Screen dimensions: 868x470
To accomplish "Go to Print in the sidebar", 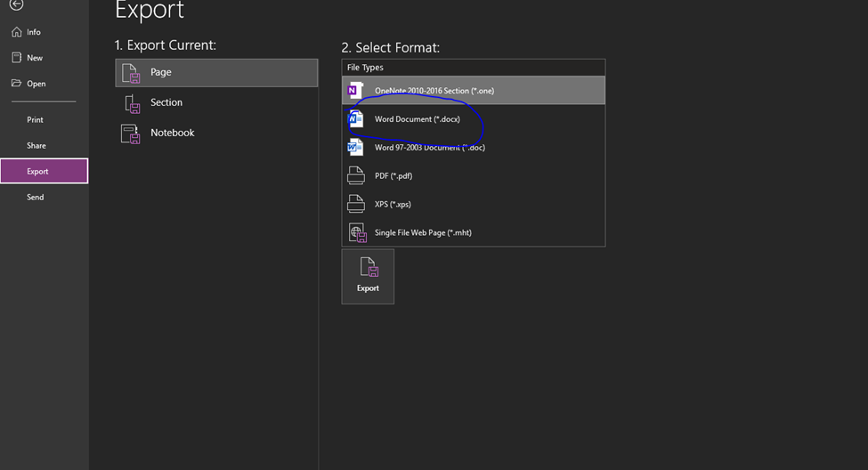I will pos(44,119).
